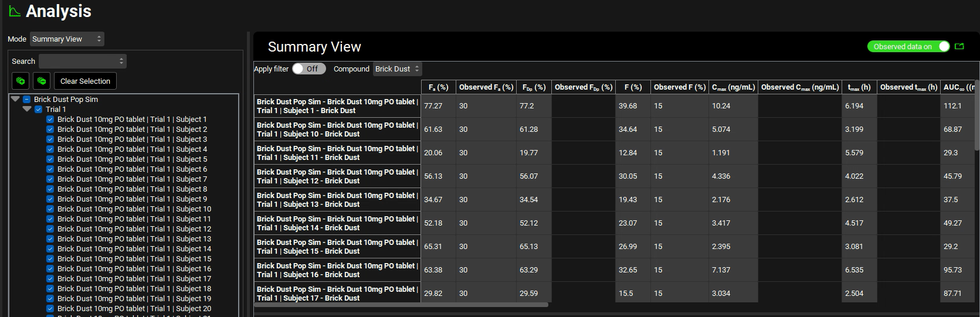Screen dimensions: 980x317
Task: Uncheck the Trial 1 checkbox
Action: pyautogui.click(x=38, y=110)
